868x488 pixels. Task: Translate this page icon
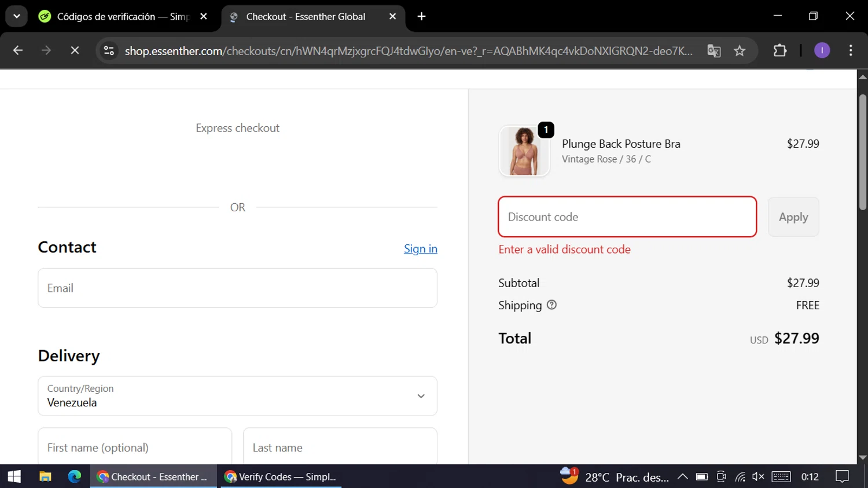(x=714, y=51)
